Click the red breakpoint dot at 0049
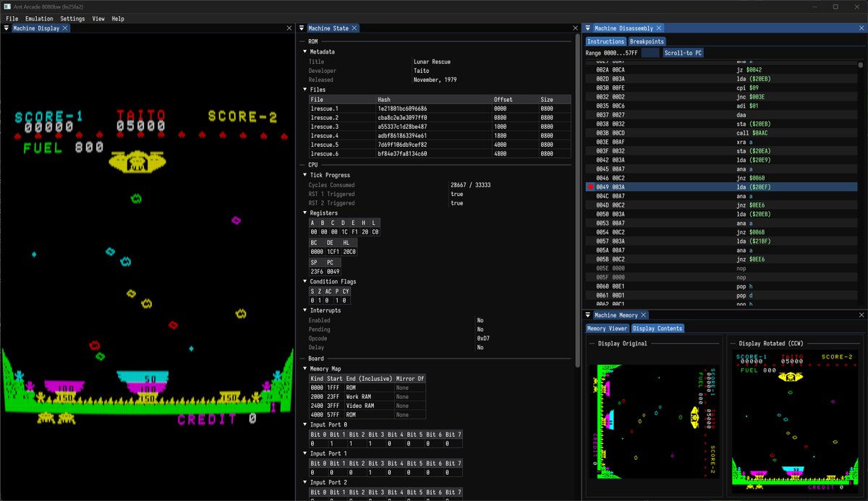The width and height of the screenshot is (868, 501). tap(590, 187)
